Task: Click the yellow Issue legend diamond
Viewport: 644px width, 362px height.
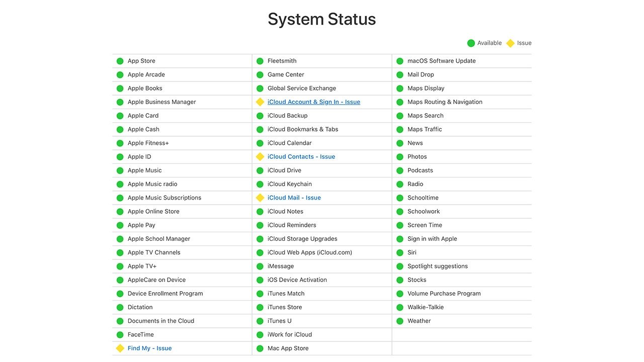Action: 510,43
